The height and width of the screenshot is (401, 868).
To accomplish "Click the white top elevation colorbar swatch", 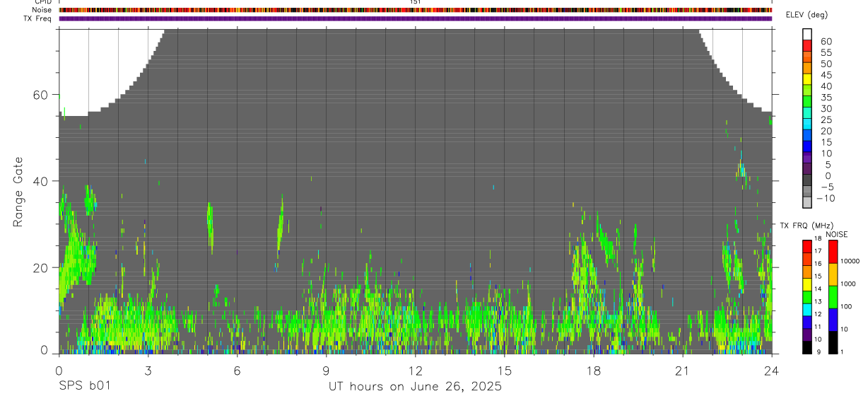I will 807,35.
